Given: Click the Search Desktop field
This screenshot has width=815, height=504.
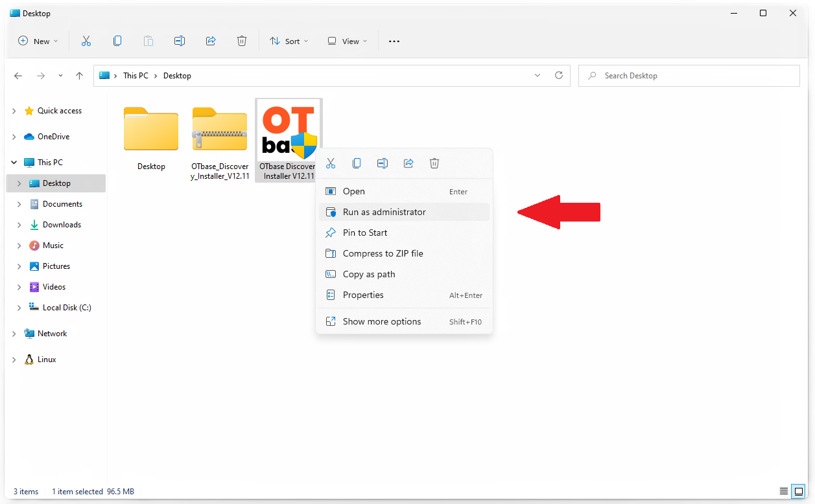Looking at the screenshot, I should [689, 76].
